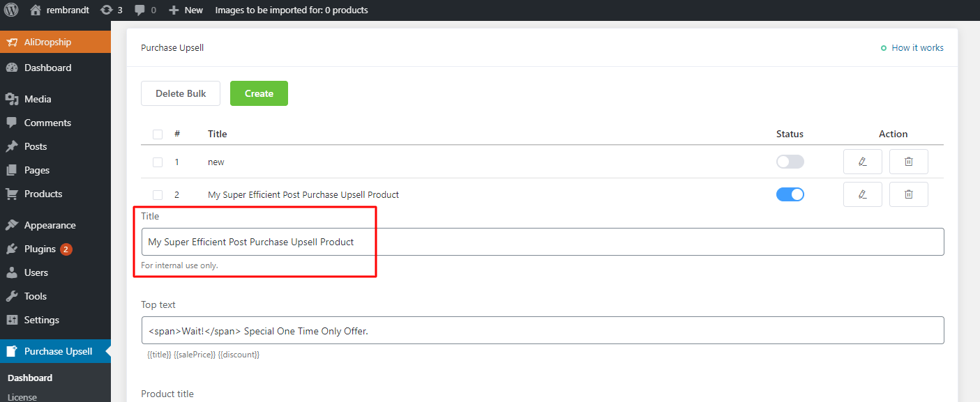Viewport: 980px width, 402px height.
Task: Open the comments bubble in the top bar
Action: (140, 10)
